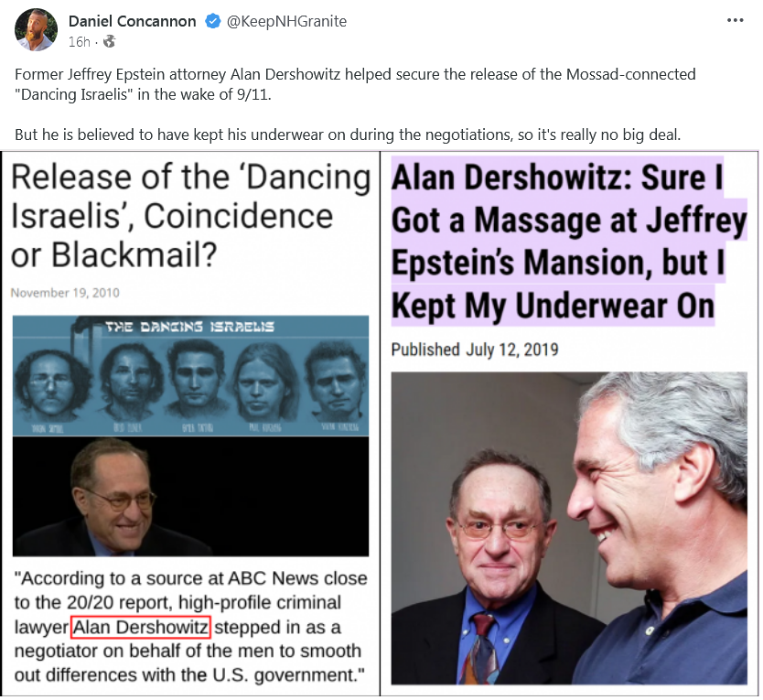Click the Published July 12, 2019 date
This screenshot has height=700, width=763.
tap(475, 350)
